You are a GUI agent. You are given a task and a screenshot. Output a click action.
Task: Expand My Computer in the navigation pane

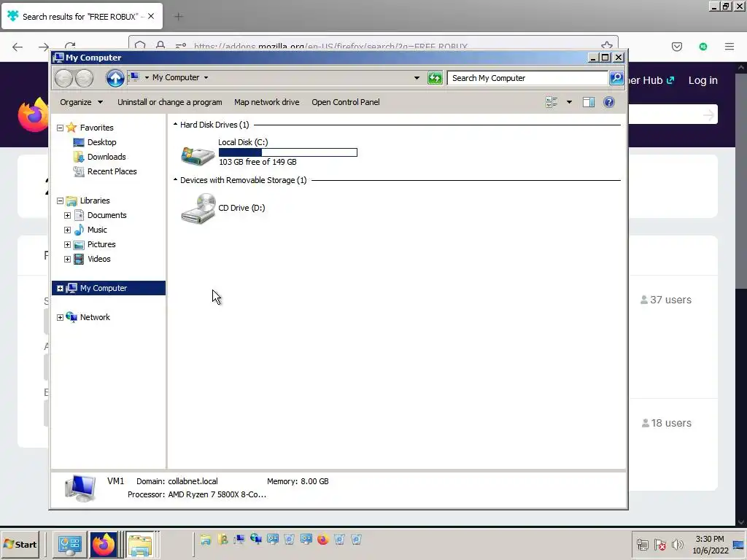point(60,288)
